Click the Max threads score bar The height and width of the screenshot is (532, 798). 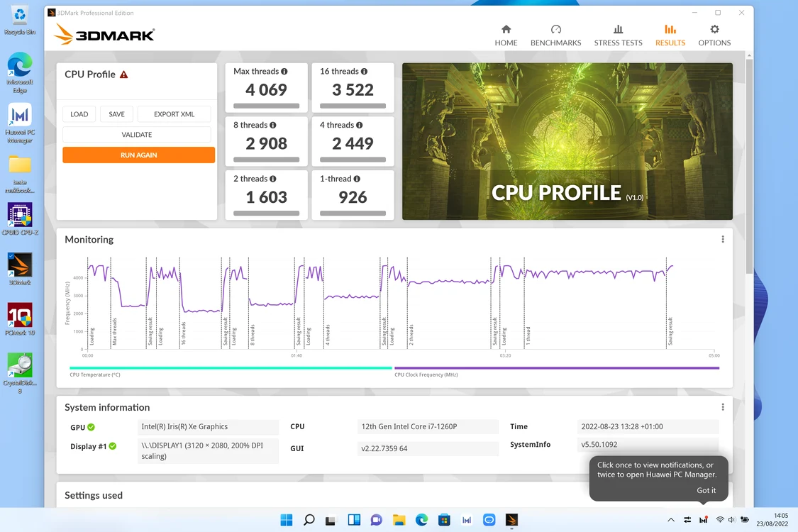click(266, 106)
